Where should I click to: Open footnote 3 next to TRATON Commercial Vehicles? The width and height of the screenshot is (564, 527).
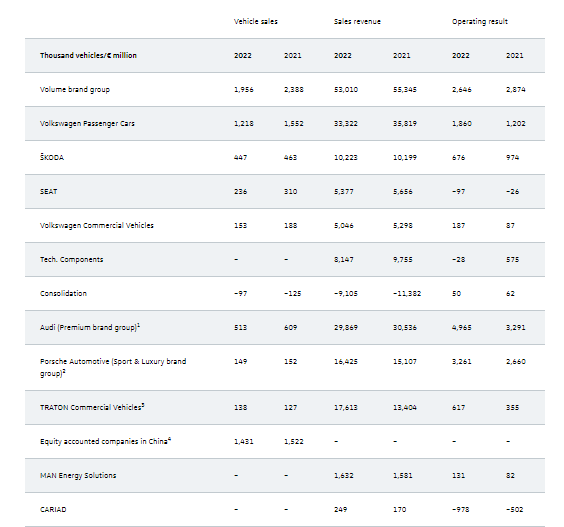point(143,405)
